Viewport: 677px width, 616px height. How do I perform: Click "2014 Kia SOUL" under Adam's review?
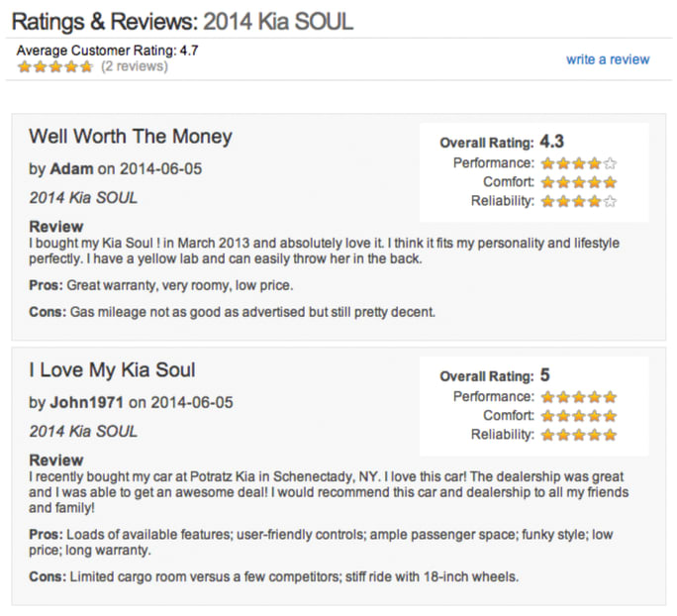pyautogui.click(x=83, y=198)
